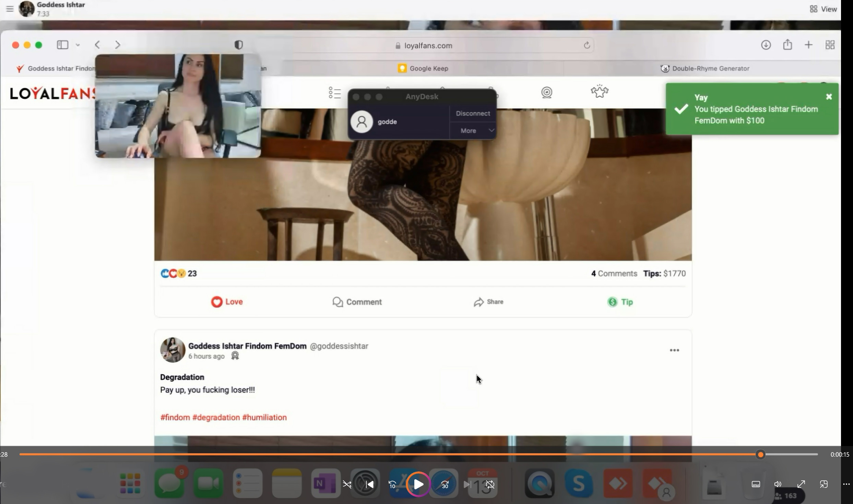Open the feed list icon in LoyalFans navbar
Viewport: 853px width, 504px height.
point(335,93)
